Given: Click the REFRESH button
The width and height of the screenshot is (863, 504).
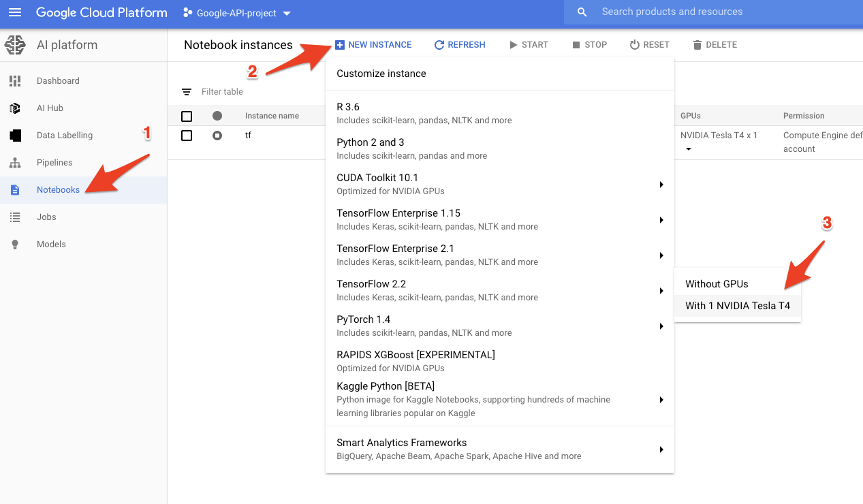Looking at the screenshot, I should pyautogui.click(x=460, y=45).
